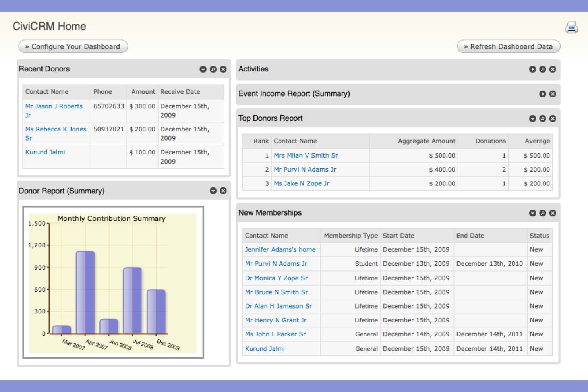Remove the Donor Report (Summary) dashlet
Viewport: 588px width, 392px height.
[x=223, y=191]
